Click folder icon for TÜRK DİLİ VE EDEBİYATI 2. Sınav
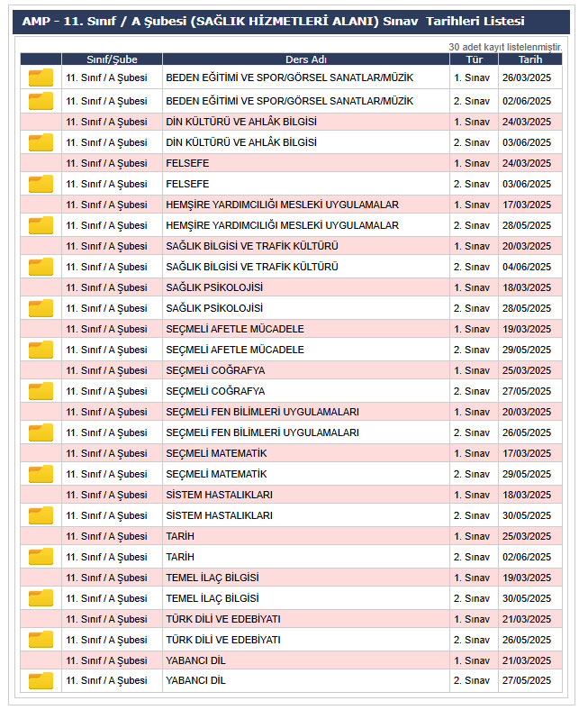588x710 pixels. [x=41, y=640]
